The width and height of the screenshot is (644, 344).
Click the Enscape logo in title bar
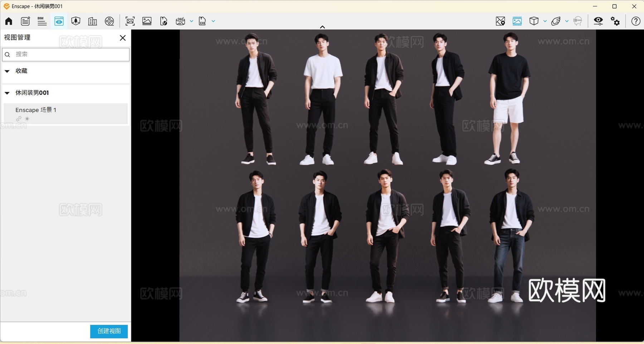(6, 6)
